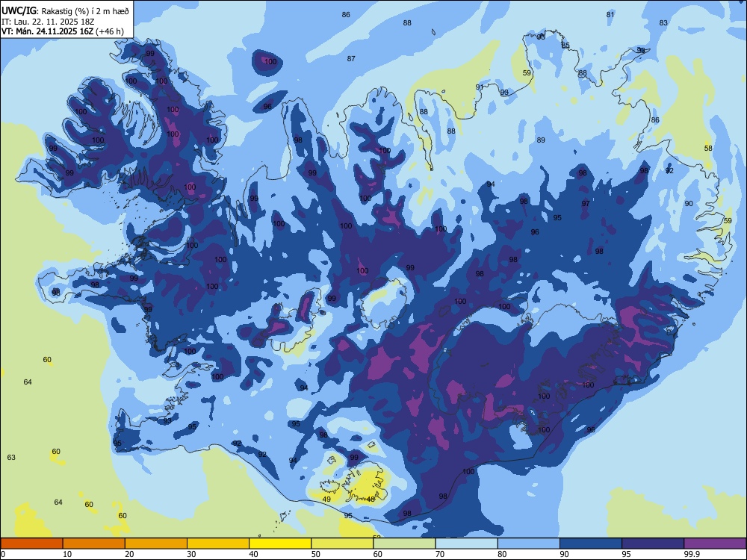Select the orange 10–20 legend swatch
The height and width of the screenshot is (560, 747).
click(x=94, y=544)
